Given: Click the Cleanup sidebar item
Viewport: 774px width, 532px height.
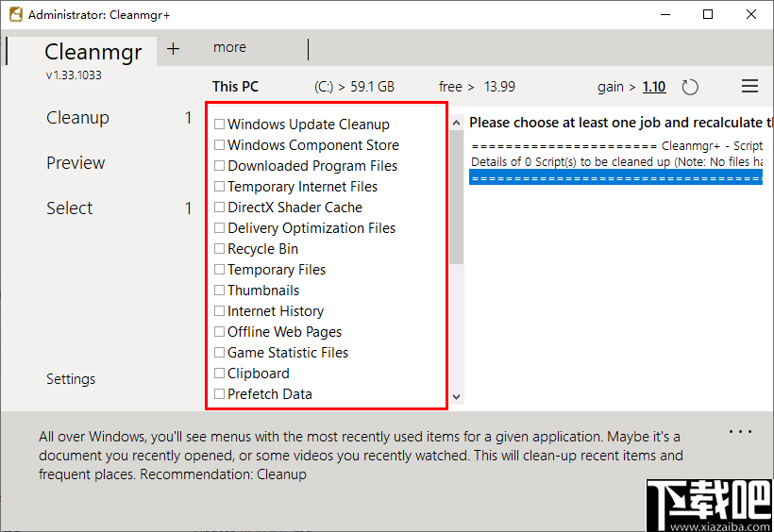Looking at the screenshot, I should point(77,118).
